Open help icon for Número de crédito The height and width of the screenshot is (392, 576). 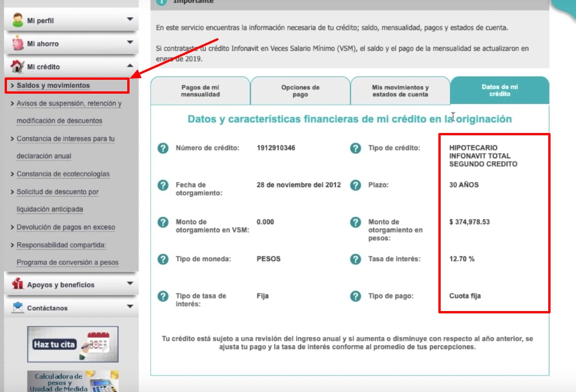(163, 148)
